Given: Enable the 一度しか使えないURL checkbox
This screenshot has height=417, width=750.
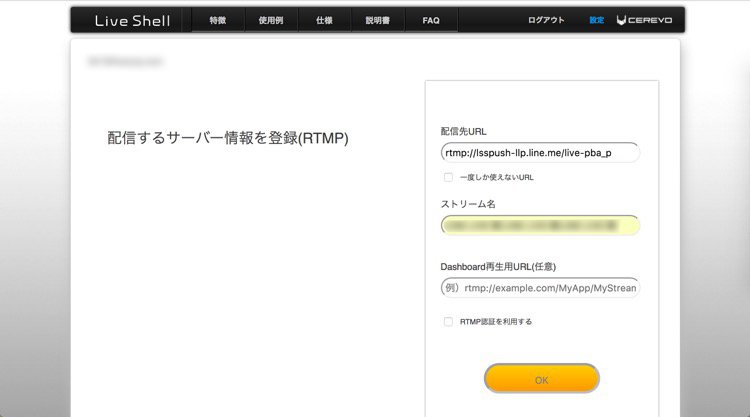Looking at the screenshot, I should coord(448,177).
